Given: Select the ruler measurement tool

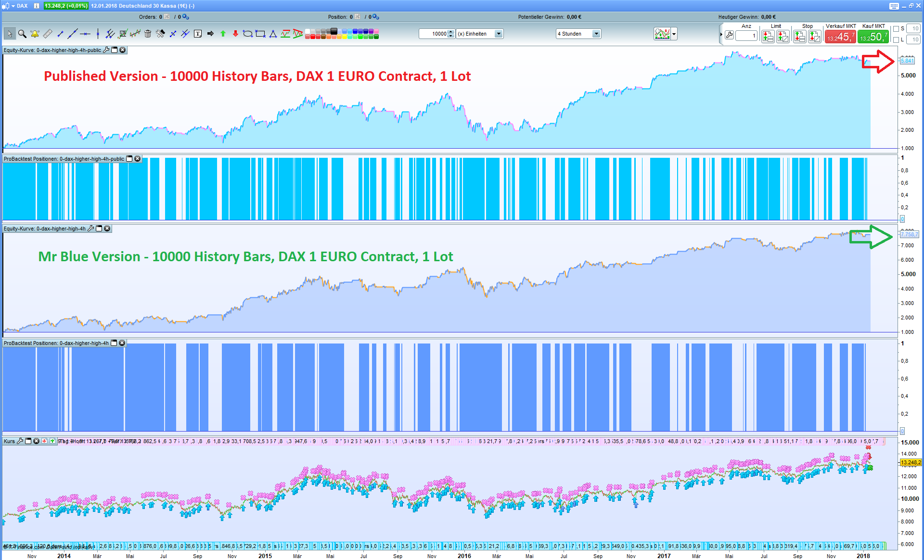Looking at the screenshot, I should click(x=47, y=34).
